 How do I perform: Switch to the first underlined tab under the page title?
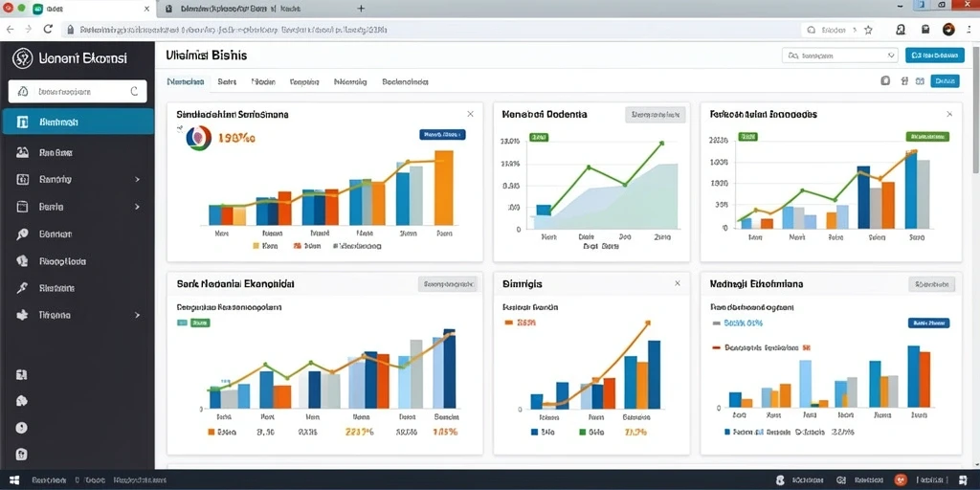coord(186,82)
